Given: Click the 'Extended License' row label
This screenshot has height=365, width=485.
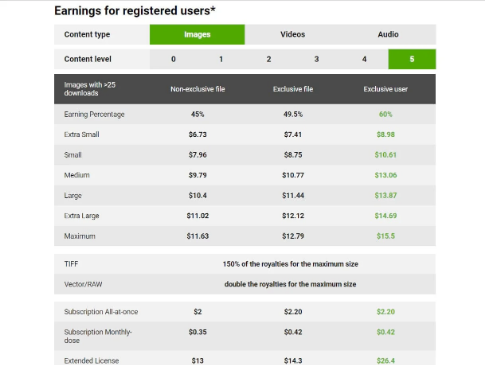Looking at the screenshot, I should (x=91, y=361).
